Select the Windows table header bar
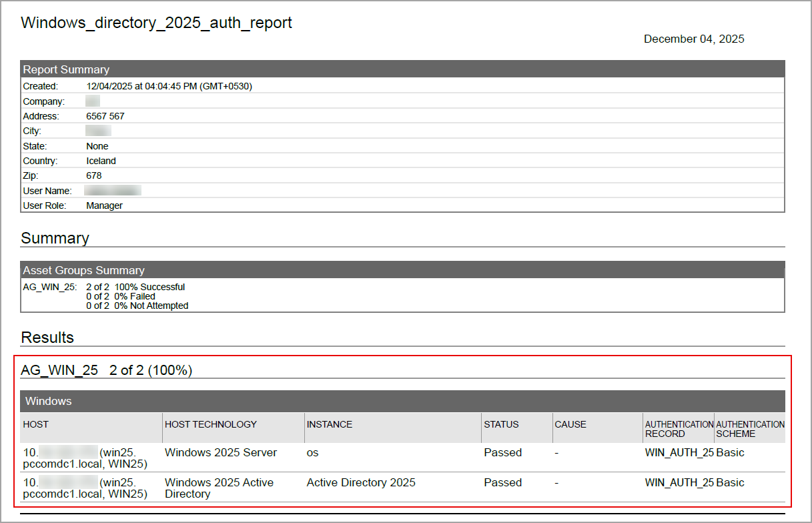Viewport: 812px width, 523px height. [47, 401]
